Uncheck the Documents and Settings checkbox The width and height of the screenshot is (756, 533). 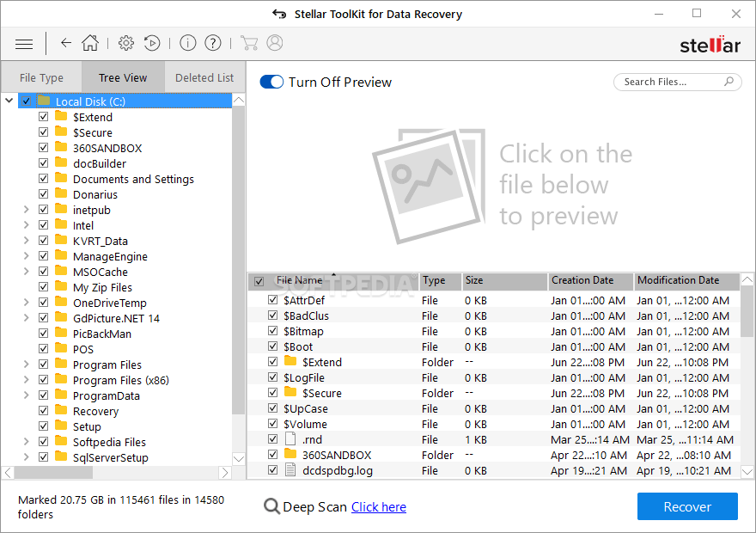[x=44, y=179]
